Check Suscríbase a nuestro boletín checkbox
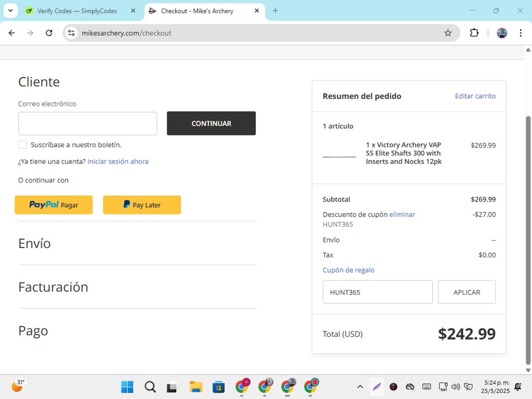This screenshot has width=532, height=399. point(22,145)
